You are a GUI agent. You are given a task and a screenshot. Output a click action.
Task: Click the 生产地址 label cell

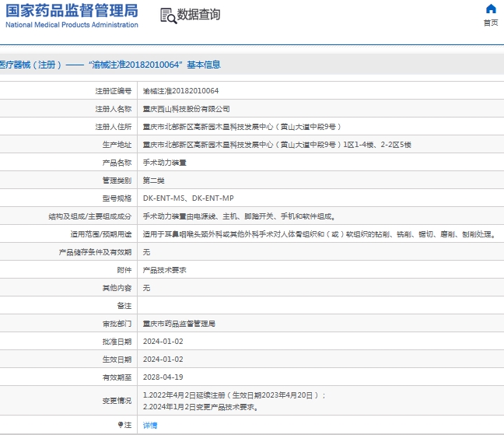pyautogui.click(x=117, y=145)
